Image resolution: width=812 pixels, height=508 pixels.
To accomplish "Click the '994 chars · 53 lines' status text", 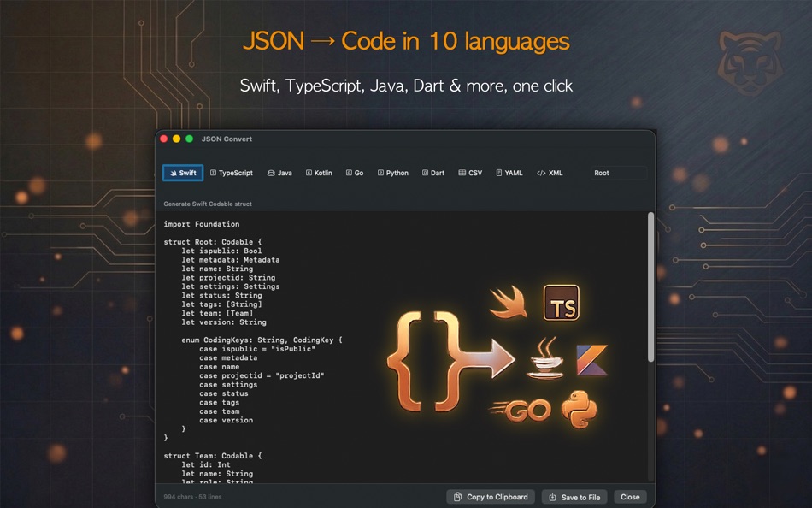I will tap(192, 497).
